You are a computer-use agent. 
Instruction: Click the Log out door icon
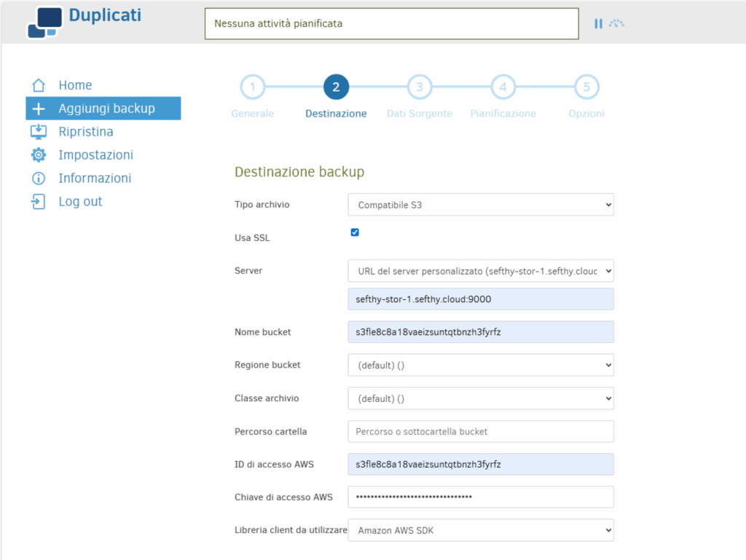[39, 202]
